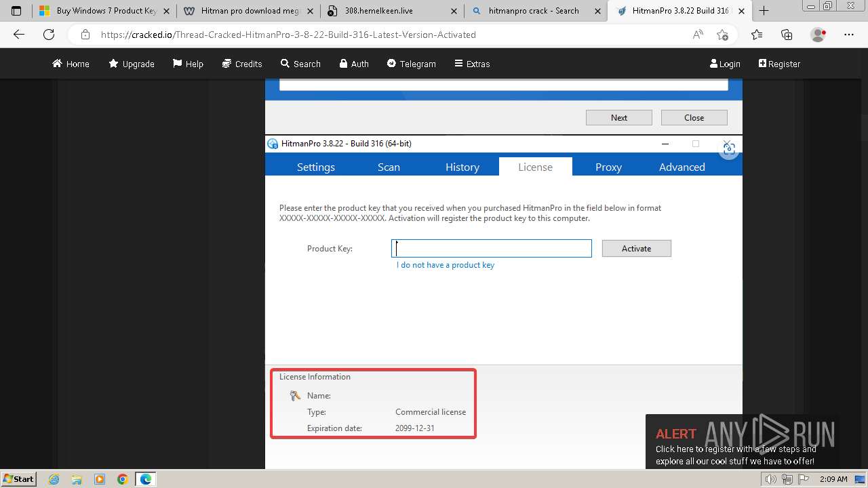Add this page to favorites star icon
868x488 pixels.
(722, 35)
